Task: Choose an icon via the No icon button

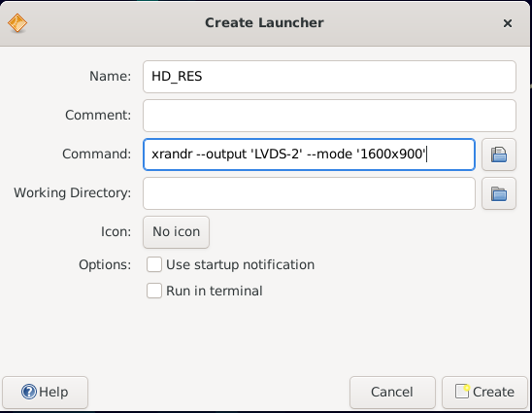Action: (176, 232)
